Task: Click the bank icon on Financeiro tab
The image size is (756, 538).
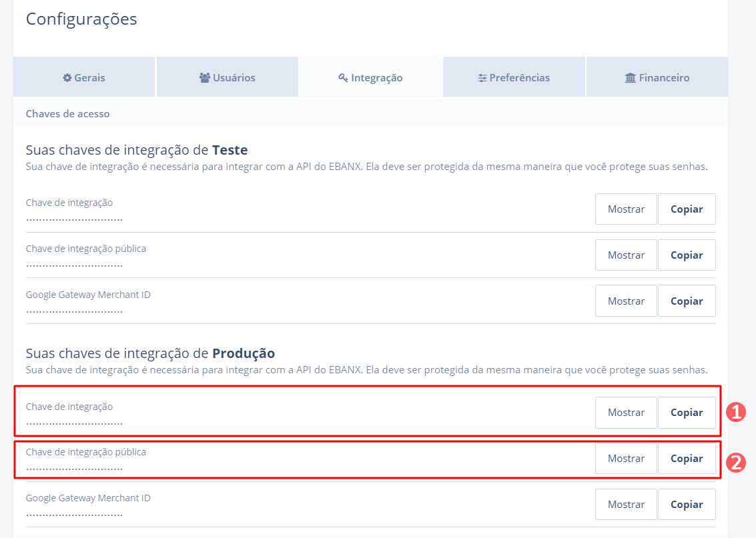Action: point(631,78)
